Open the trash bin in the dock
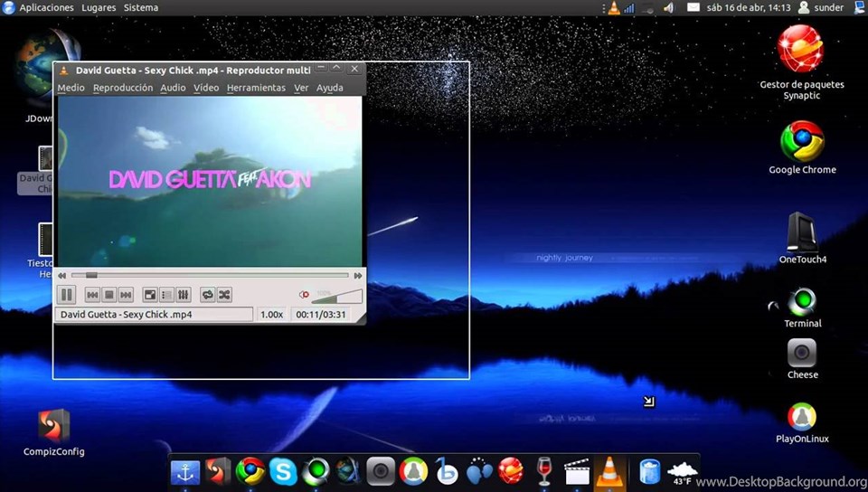868x492 pixels. (649, 471)
